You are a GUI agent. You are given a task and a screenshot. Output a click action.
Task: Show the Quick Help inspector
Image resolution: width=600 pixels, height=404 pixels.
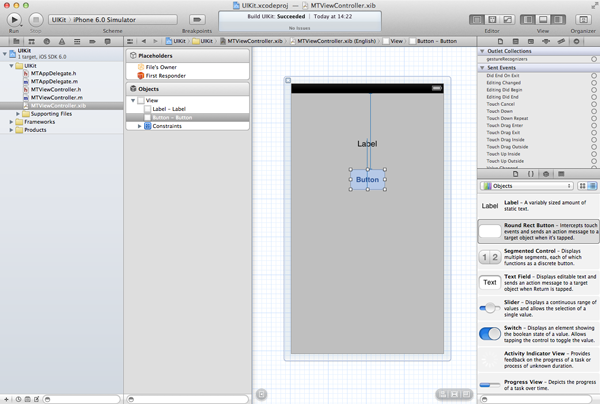click(515, 41)
